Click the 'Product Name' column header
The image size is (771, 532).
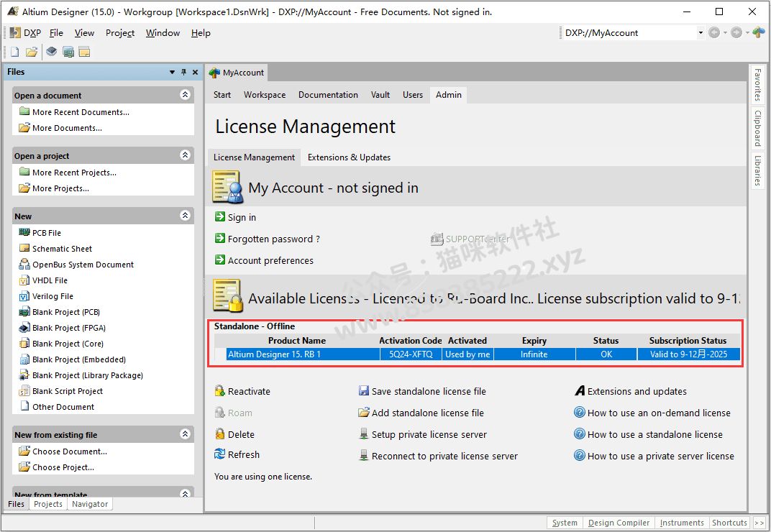coord(296,341)
